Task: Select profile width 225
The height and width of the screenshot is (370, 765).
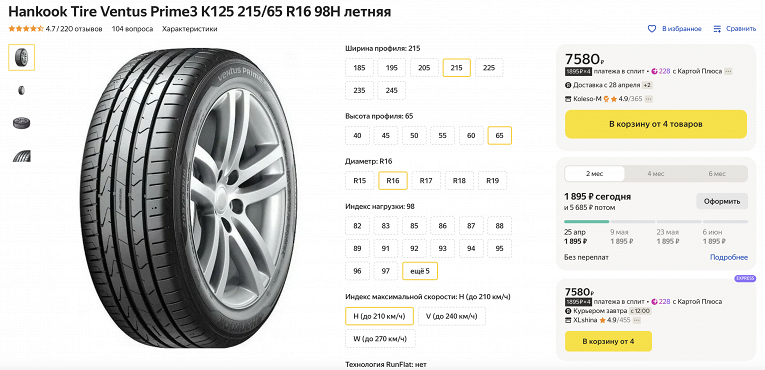Action: pos(489,68)
